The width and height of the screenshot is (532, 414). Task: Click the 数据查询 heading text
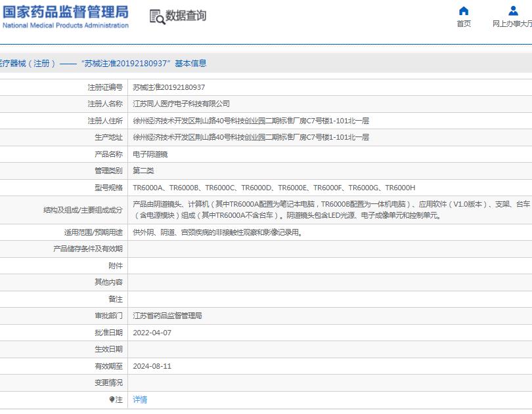coord(186,16)
